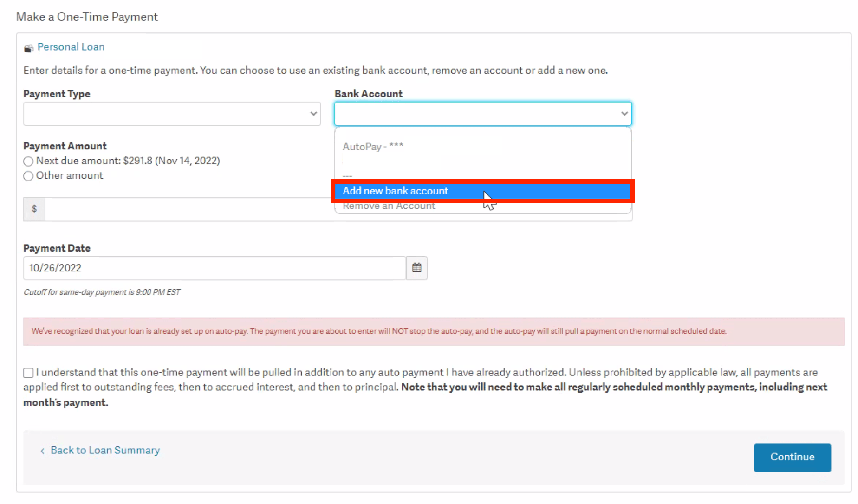Click the dollar sign in amount field
The image size is (858, 504).
pos(34,209)
